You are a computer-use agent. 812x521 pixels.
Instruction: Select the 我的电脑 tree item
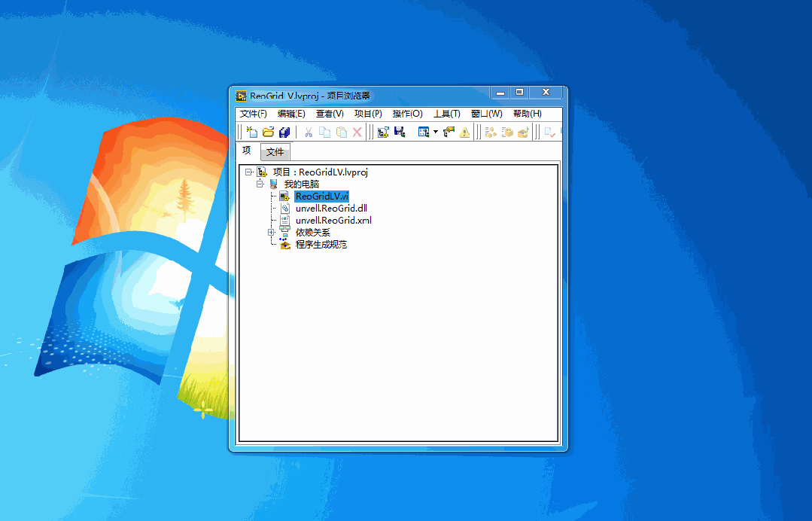[x=301, y=184]
